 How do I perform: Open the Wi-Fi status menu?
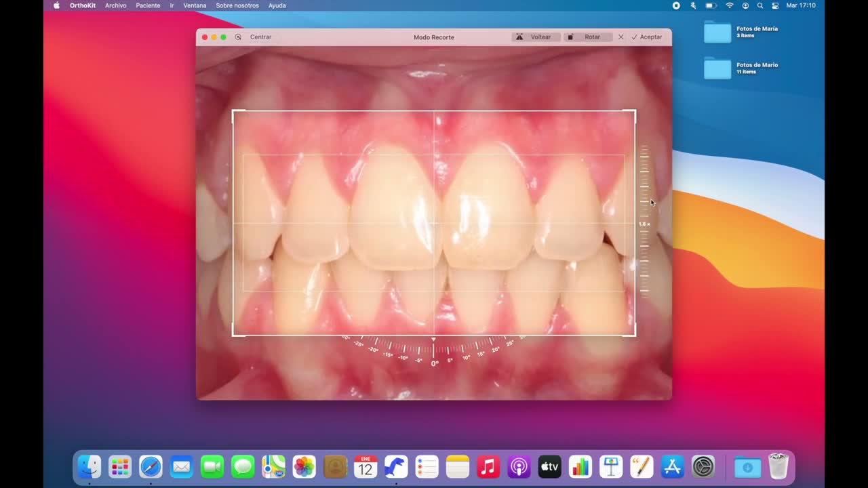[730, 5]
